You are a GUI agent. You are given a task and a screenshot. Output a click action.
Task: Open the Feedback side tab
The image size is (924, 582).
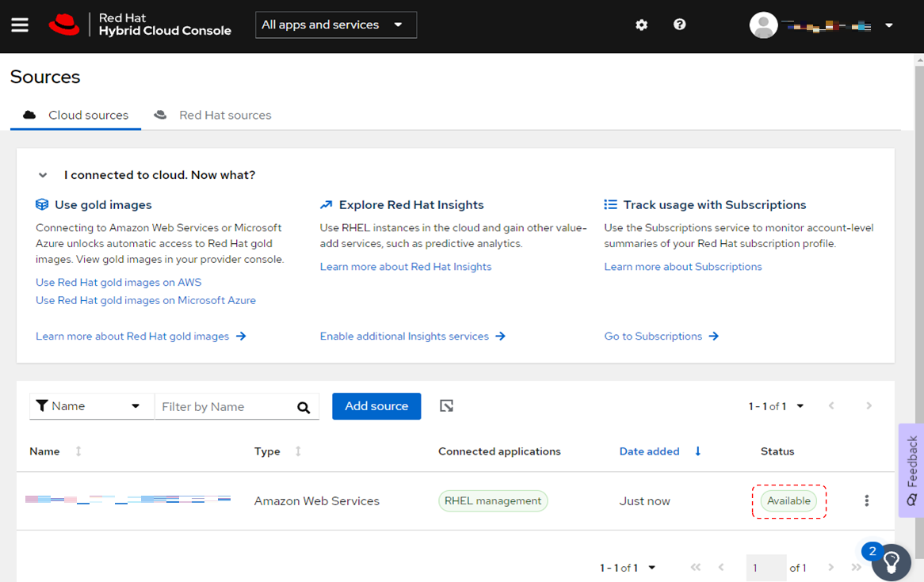(x=911, y=470)
